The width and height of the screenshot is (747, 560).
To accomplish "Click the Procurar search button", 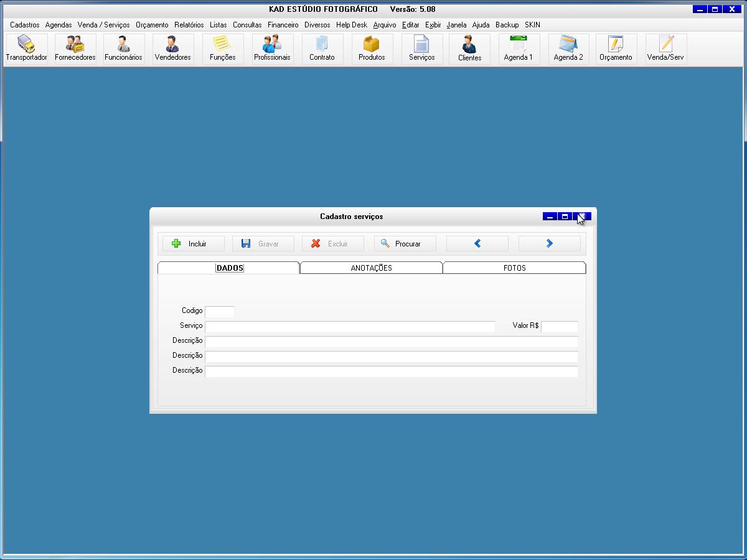I will (x=405, y=244).
